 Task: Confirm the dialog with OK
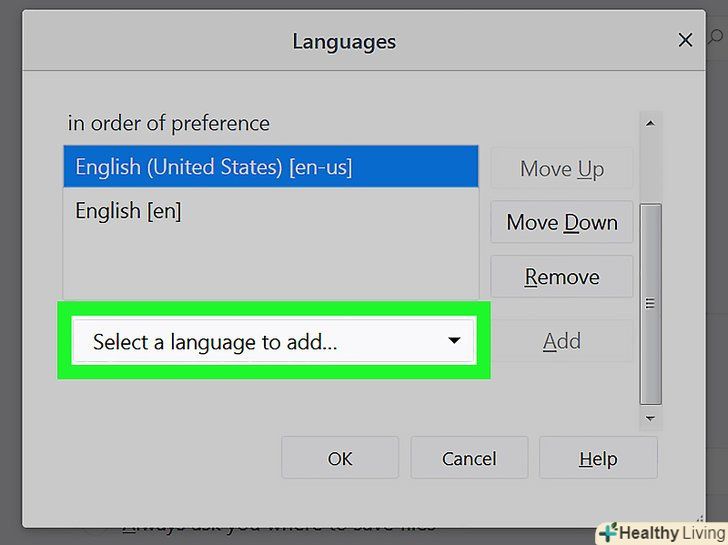click(340, 459)
